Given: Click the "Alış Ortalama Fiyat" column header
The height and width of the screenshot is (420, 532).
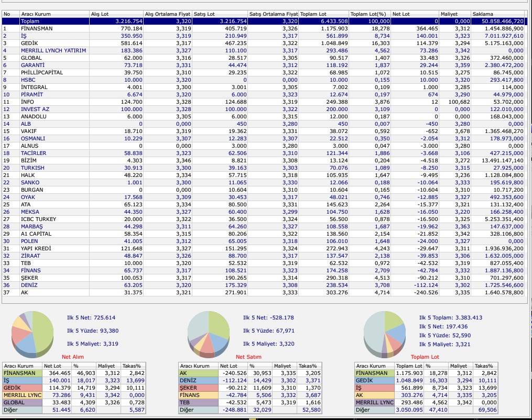Looking at the screenshot, I should (x=168, y=14).
